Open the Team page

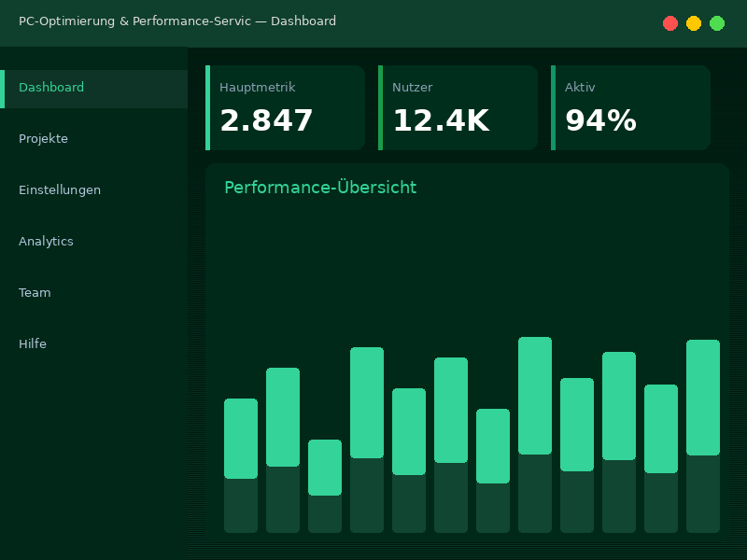35,292
